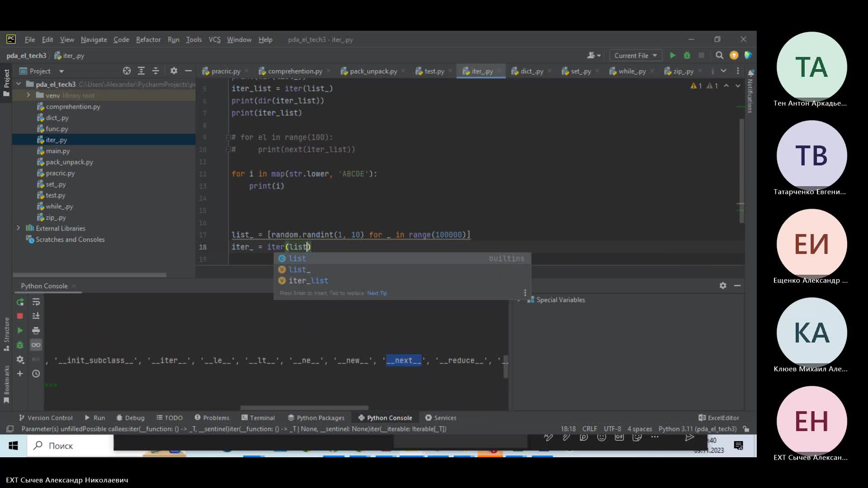Screen dimensions: 868x488
Task: Change Python 3.11 interpreter in status bar
Action: coord(698,429)
